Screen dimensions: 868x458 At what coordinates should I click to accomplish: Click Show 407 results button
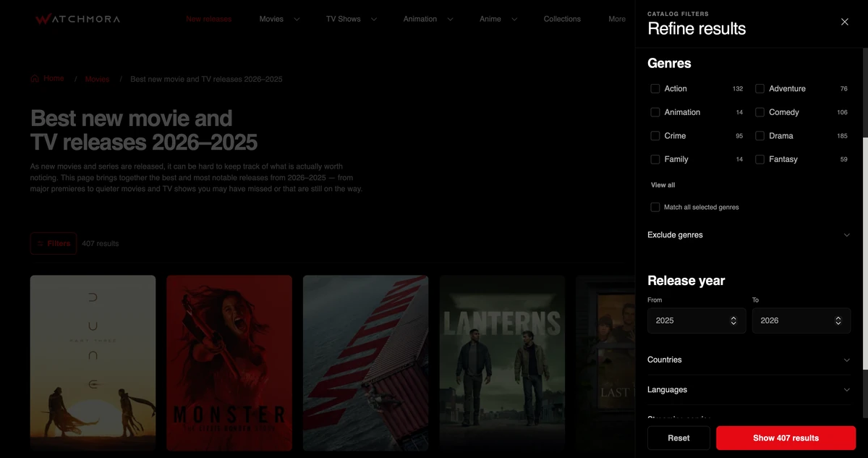786,438
